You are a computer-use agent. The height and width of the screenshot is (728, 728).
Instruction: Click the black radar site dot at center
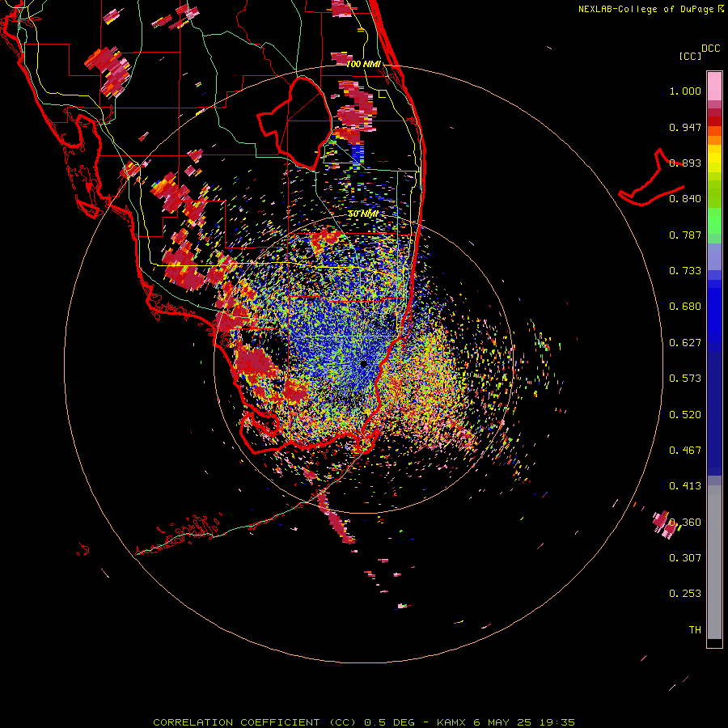[363, 364]
